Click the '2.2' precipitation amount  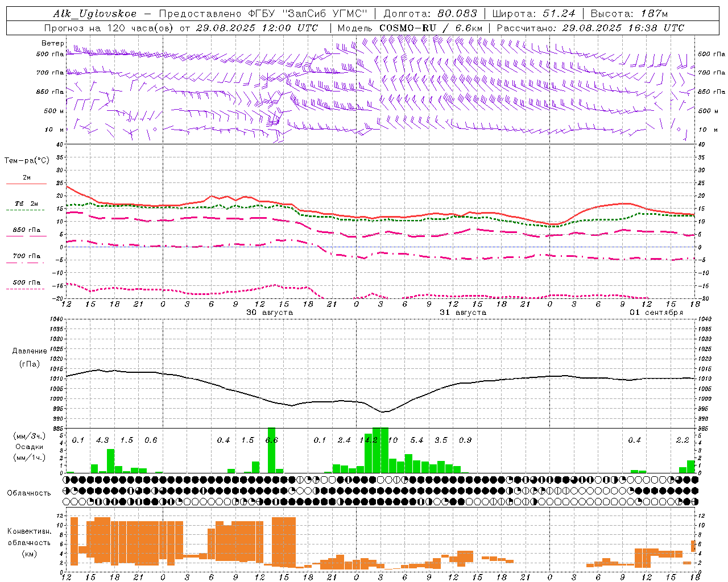[x=682, y=440]
